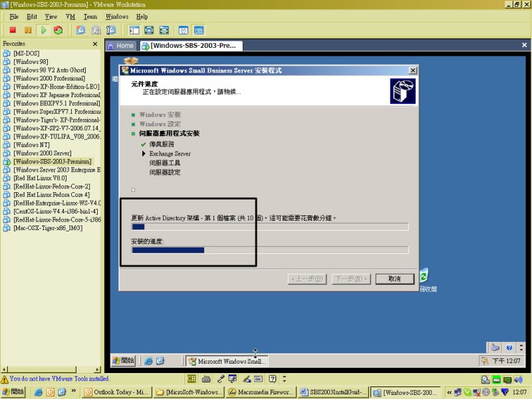Viewport: 532px width, 399px height.
Task: Click the guest taskbar Internet Explorer icon
Action: pos(148,361)
